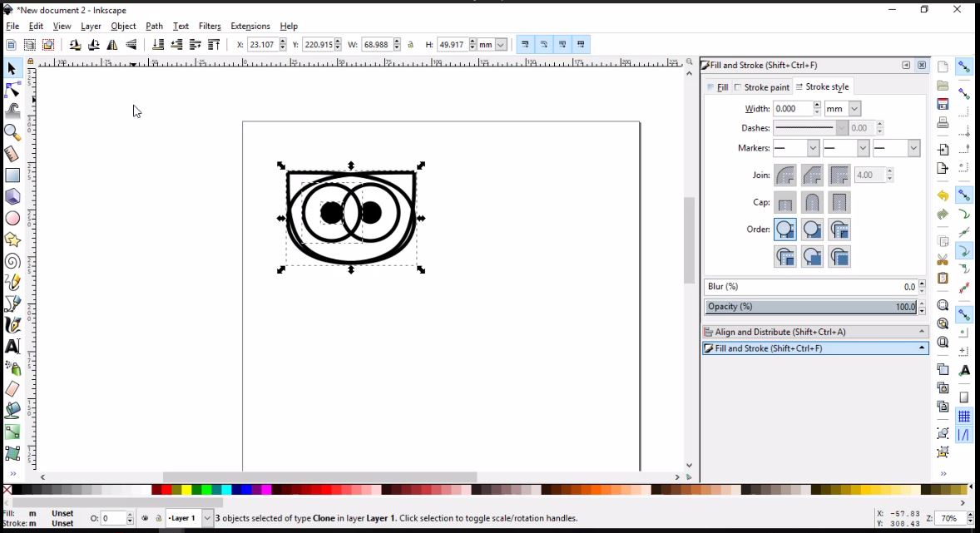Click the red color swatch in palette
The width and height of the screenshot is (980, 533).
click(166, 490)
